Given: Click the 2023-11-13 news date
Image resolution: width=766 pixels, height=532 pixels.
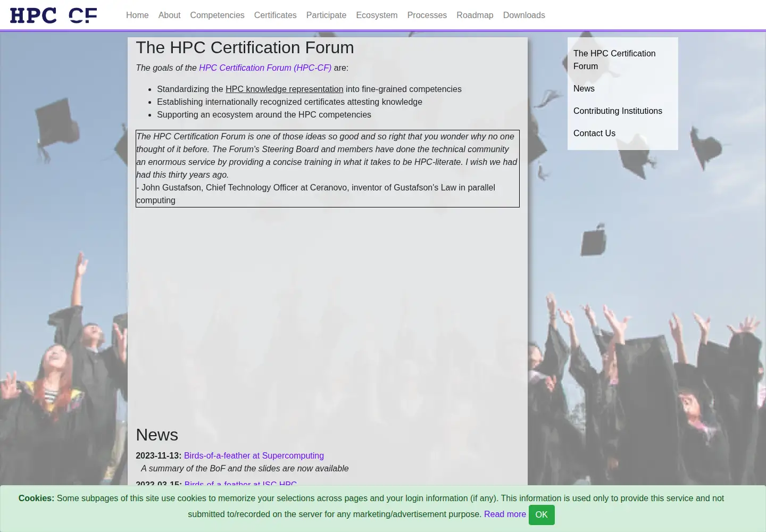Looking at the screenshot, I should 159,456.
